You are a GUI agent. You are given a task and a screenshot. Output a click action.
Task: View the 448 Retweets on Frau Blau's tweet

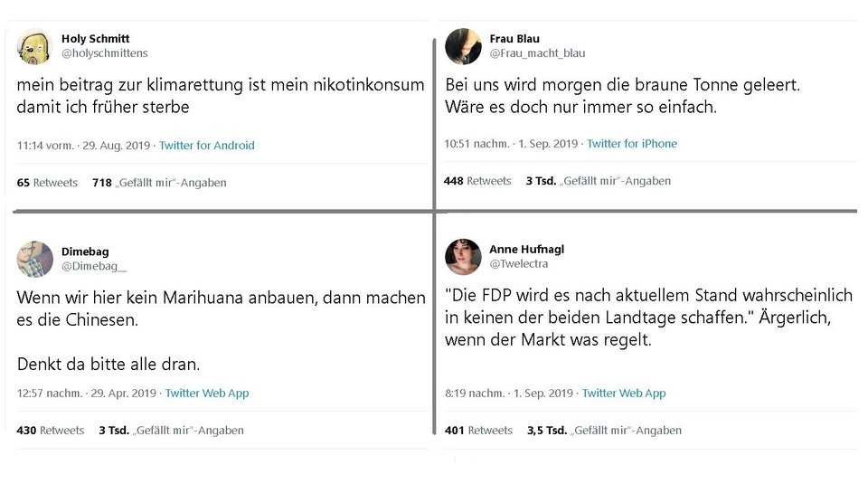click(x=477, y=181)
